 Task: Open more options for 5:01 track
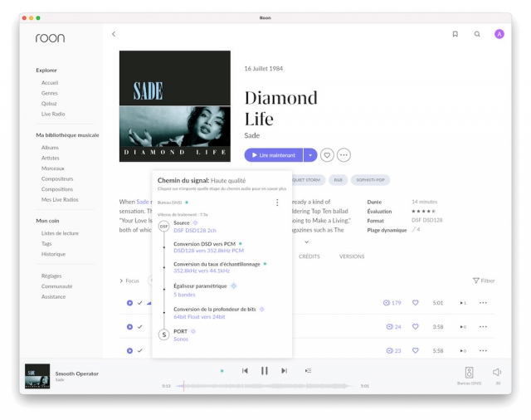tap(483, 303)
